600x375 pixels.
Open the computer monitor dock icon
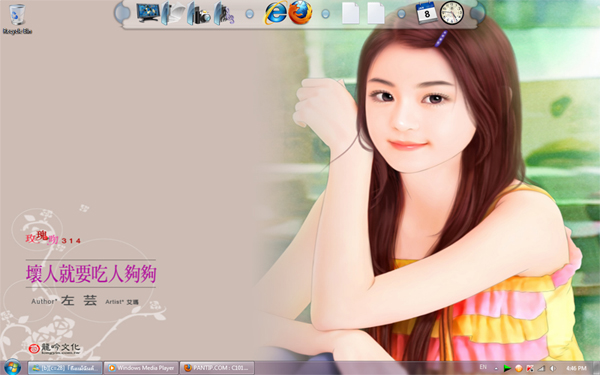pos(148,13)
